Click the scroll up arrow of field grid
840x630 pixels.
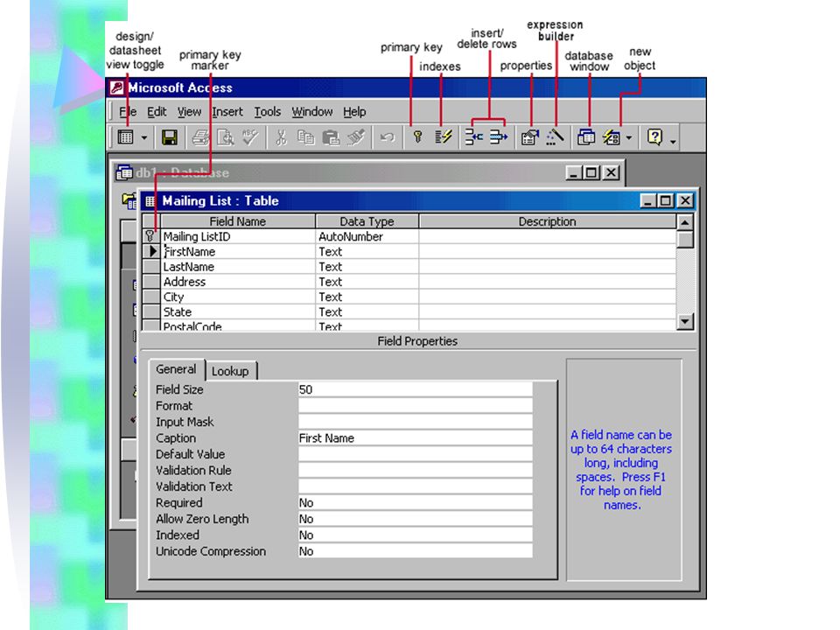tap(685, 221)
